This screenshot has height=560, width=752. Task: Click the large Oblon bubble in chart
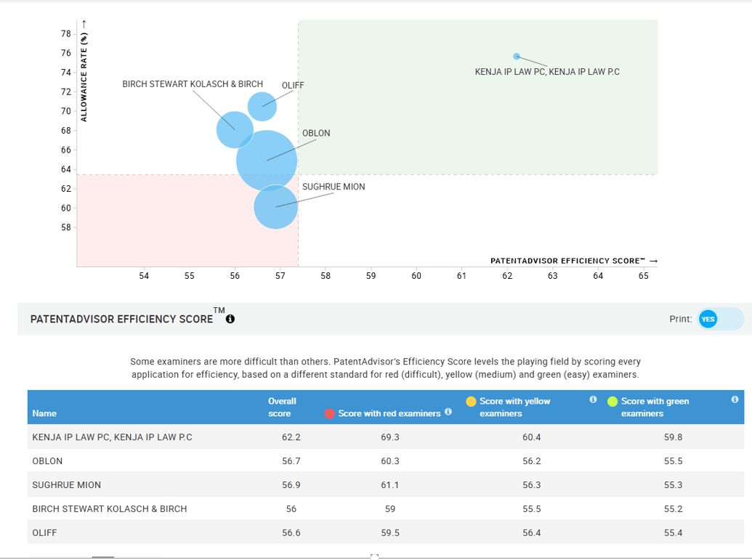pos(267,161)
